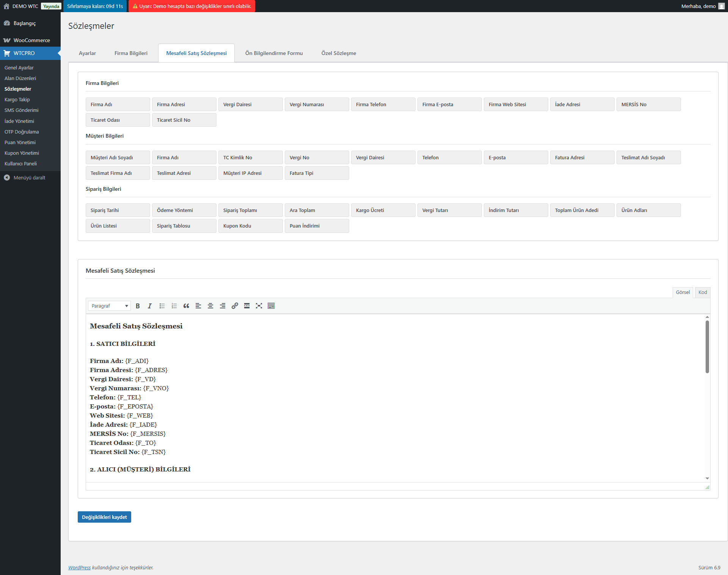Open the Paragraf format dropdown
The height and width of the screenshot is (575, 728).
tap(109, 306)
